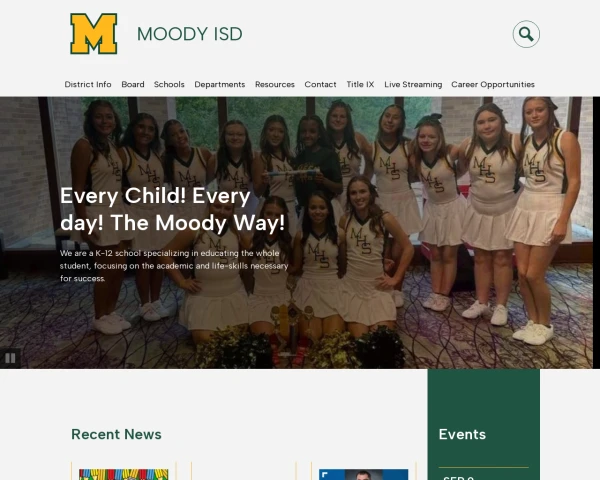Expand the Departments navigation menu
Viewport: 600px width, 480px height.
tap(220, 84)
